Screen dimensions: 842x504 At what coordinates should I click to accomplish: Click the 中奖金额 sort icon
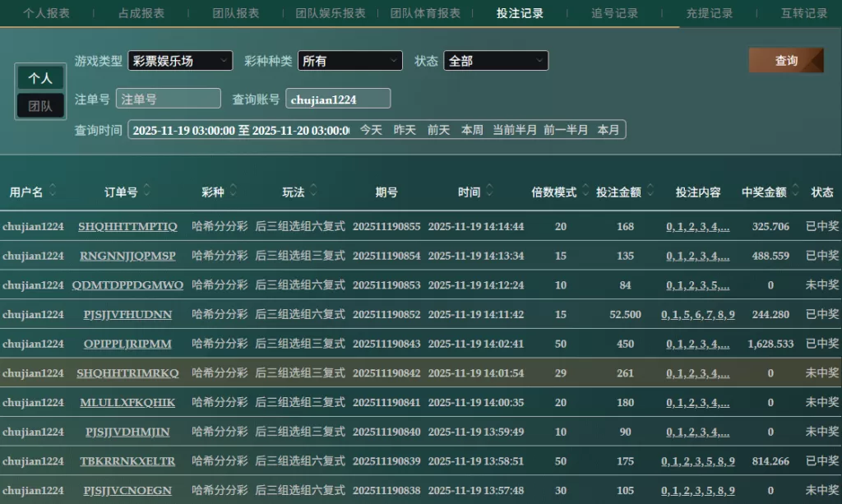click(795, 192)
